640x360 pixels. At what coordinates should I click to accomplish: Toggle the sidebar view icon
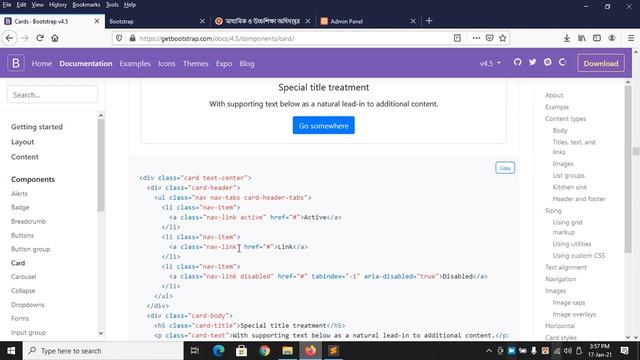(597, 38)
